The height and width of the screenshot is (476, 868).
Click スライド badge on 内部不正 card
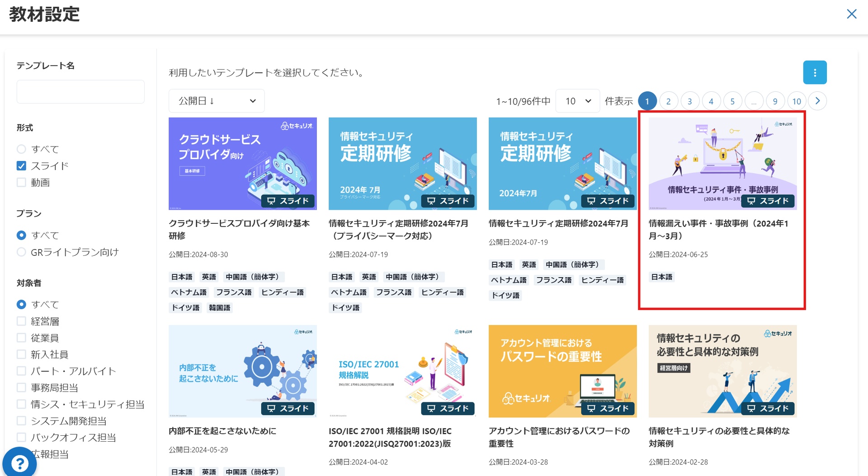tap(288, 408)
